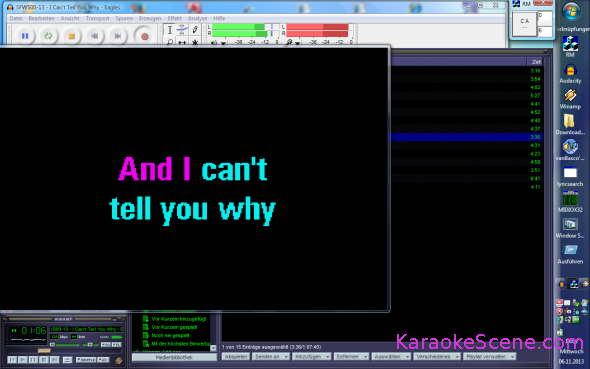Open the Hinzufügen dropdown
Viewport: 590px width, 369px height.
coord(312,357)
